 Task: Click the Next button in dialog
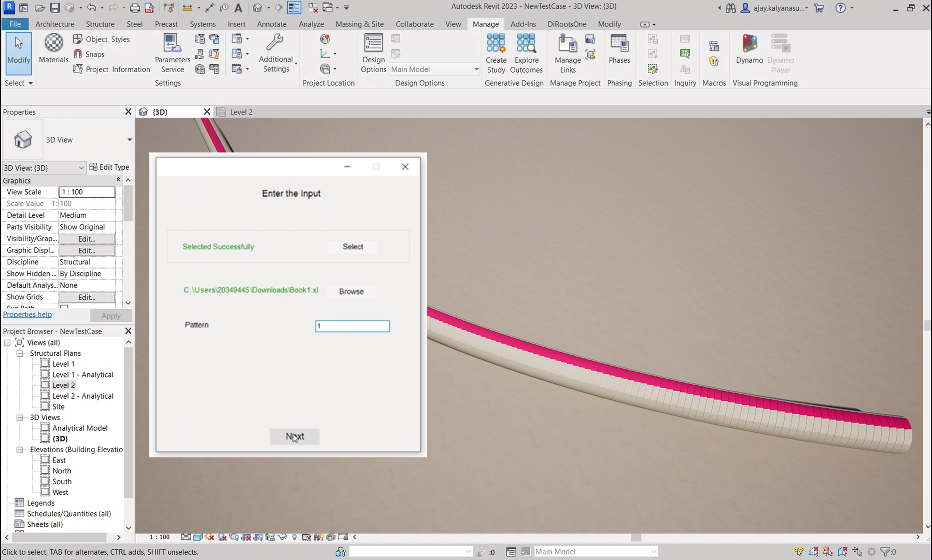[294, 437]
